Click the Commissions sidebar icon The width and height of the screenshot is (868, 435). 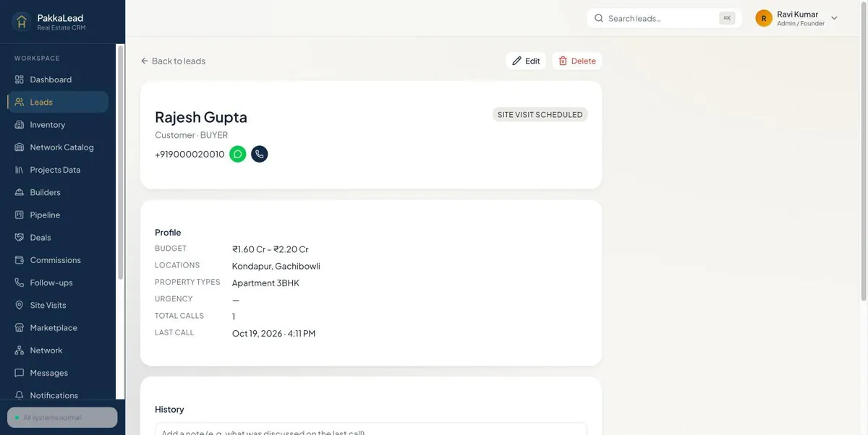coord(20,260)
